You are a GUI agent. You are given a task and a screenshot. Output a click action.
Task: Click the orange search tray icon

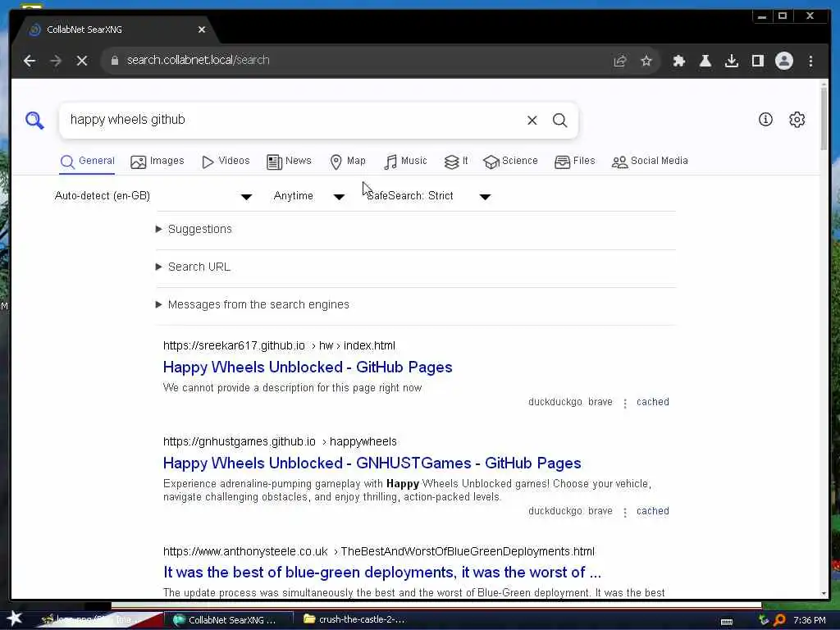tap(779, 620)
